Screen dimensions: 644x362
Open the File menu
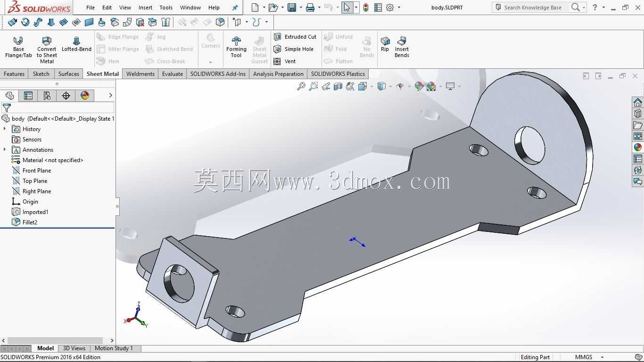(91, 8)
